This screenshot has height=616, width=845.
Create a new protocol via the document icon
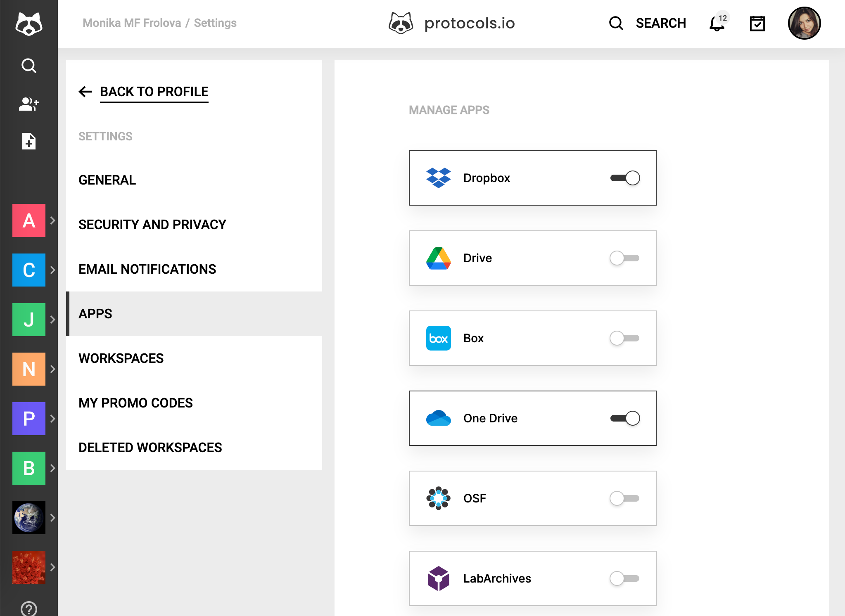pyautogui.click(x=28, y=142)
